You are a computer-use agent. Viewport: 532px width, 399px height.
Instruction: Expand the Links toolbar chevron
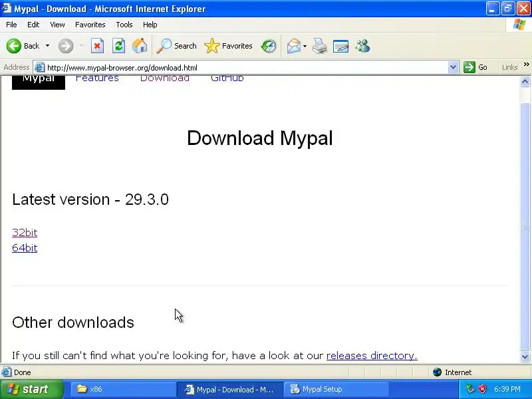click(x=526, y=65)
